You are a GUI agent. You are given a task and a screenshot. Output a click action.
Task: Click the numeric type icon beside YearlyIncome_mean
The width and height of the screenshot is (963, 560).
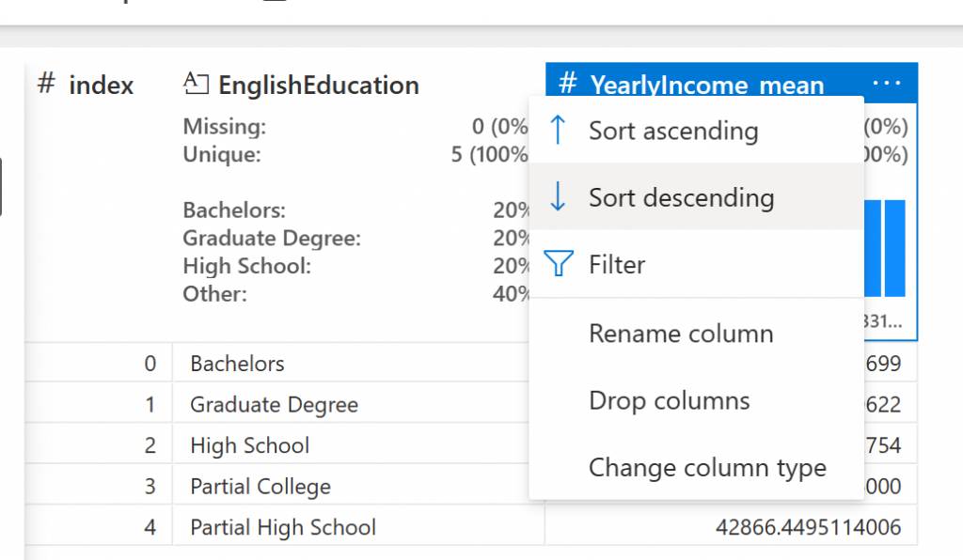[567, 85]
